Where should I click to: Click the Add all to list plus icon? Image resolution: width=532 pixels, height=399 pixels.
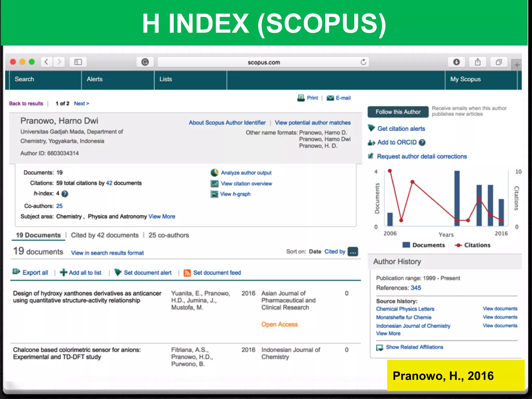pos(63,272)
